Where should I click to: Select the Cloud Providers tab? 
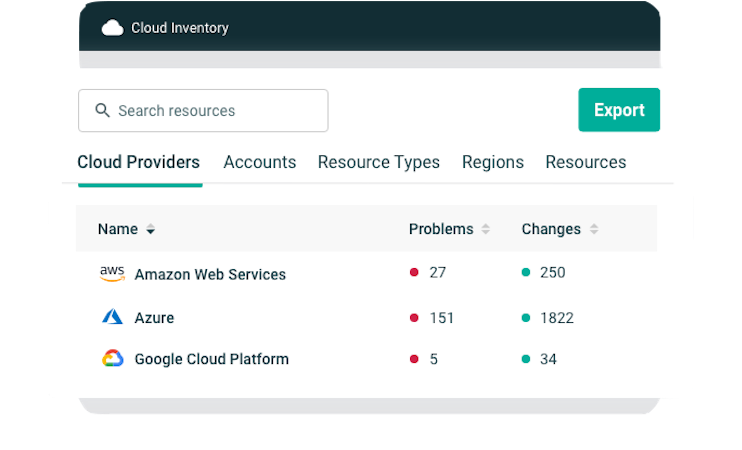click(x=139, y=162)
